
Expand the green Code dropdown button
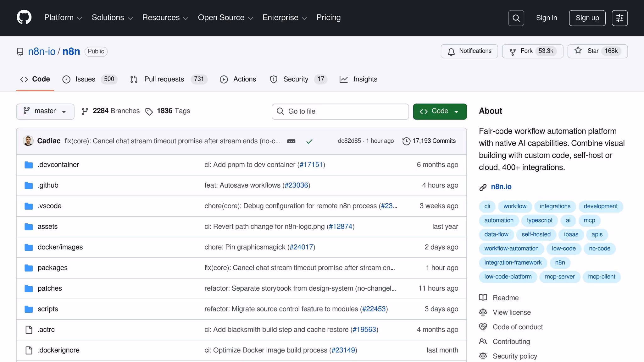point(440,111)
